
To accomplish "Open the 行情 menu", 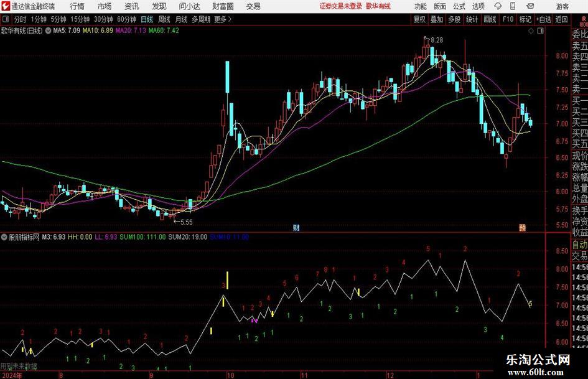I will pyautogui.click(x=77, y=6).
